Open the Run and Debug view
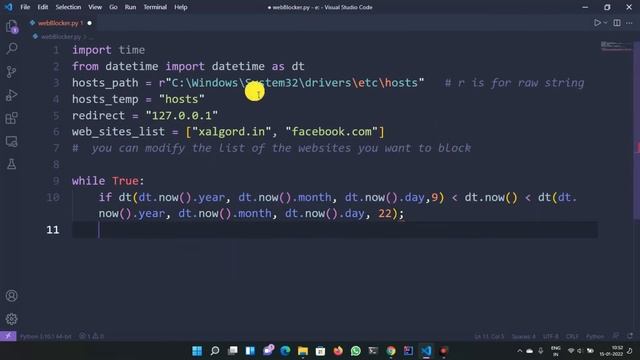 11,95
